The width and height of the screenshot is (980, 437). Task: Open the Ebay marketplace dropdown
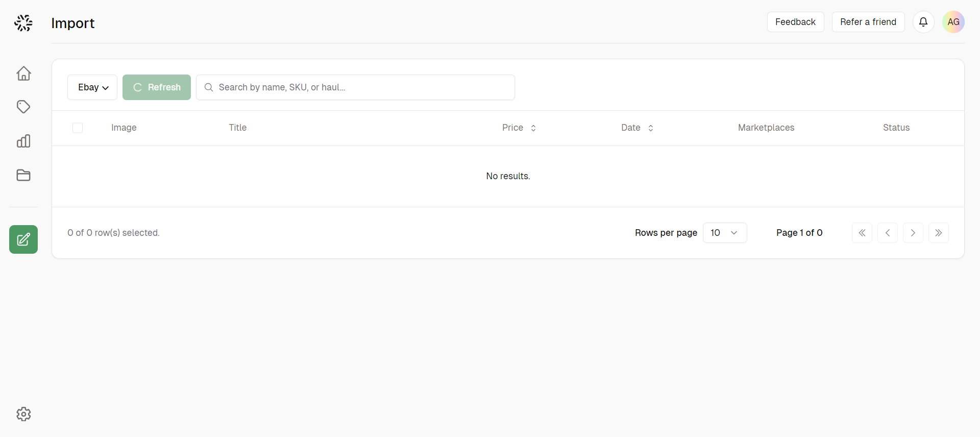point(92,87)
